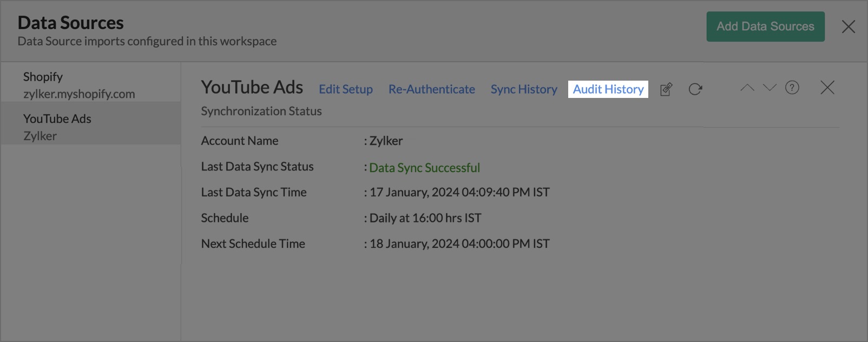
Task: Click the Next Schedule Time label
Action: pos(253,244)
